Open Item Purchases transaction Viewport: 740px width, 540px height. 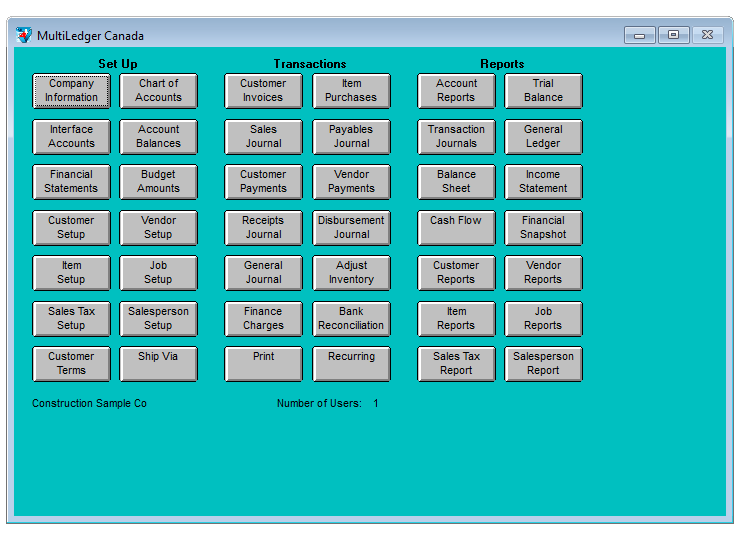352,91
